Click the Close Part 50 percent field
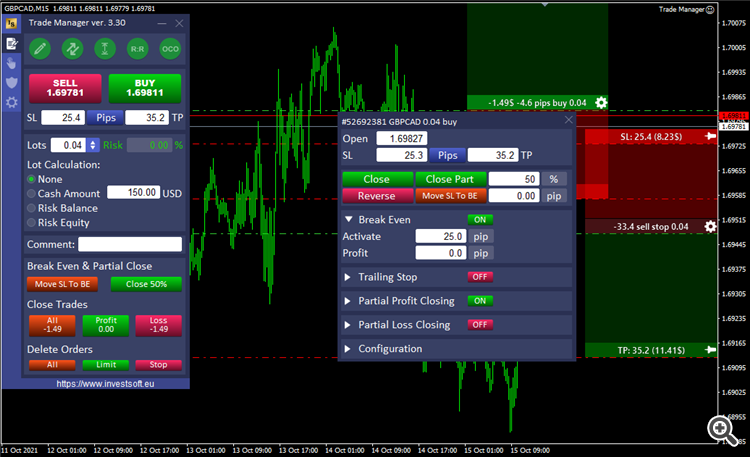 [514, 179]
